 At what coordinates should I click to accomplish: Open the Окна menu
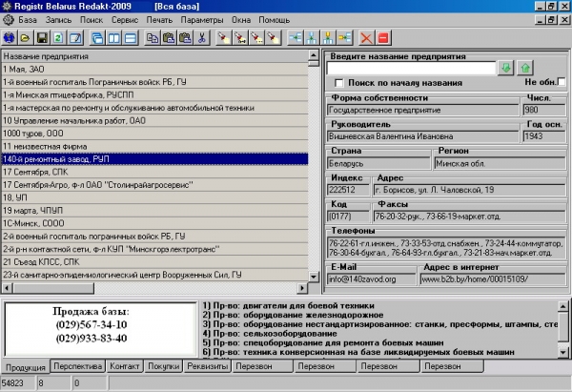(x=241, y=20)
